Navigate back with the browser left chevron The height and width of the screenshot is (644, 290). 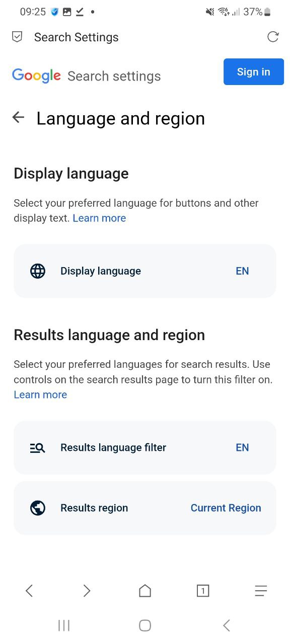[x=29, y=591]
